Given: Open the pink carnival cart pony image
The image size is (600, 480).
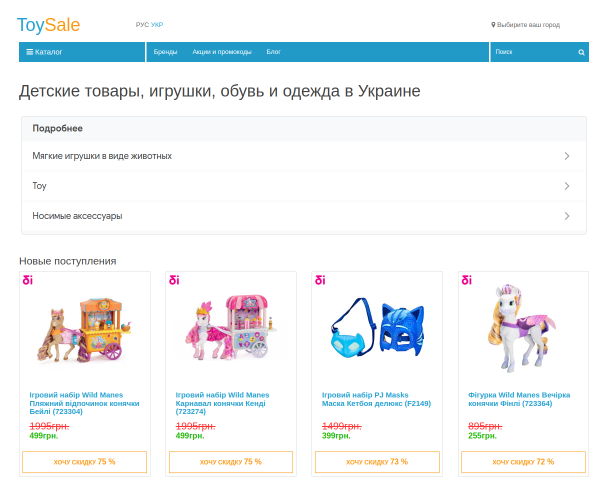Looking at the screenshot, I should (231, 327).
